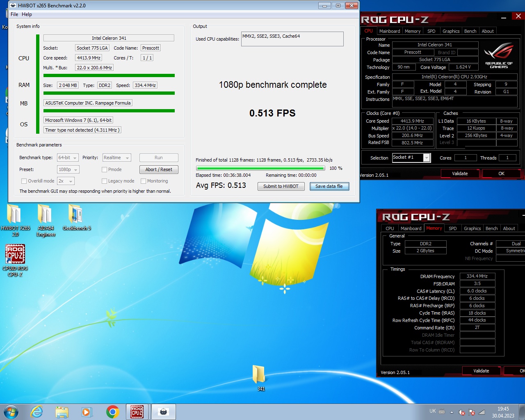Click the Run button
The image size is (525, 420).
(159, 157)
